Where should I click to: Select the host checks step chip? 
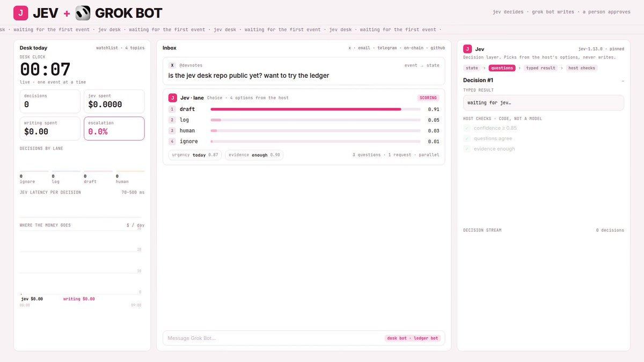582,68
